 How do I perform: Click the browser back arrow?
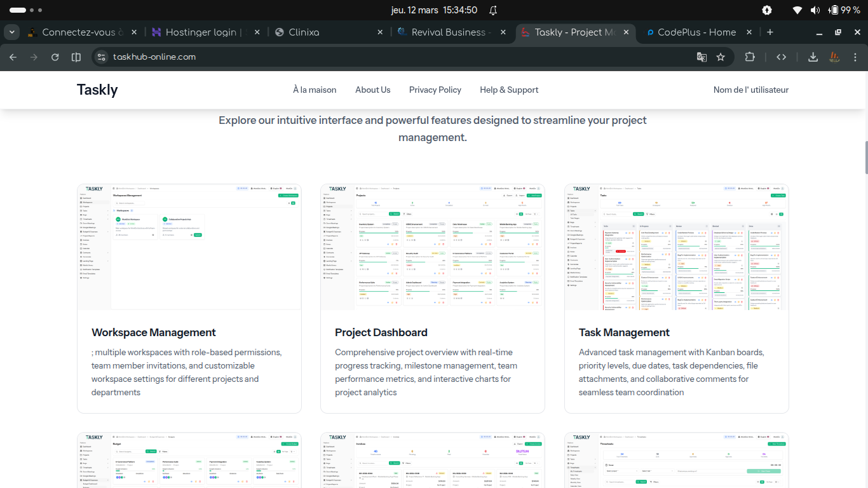(x=13, y=57)
